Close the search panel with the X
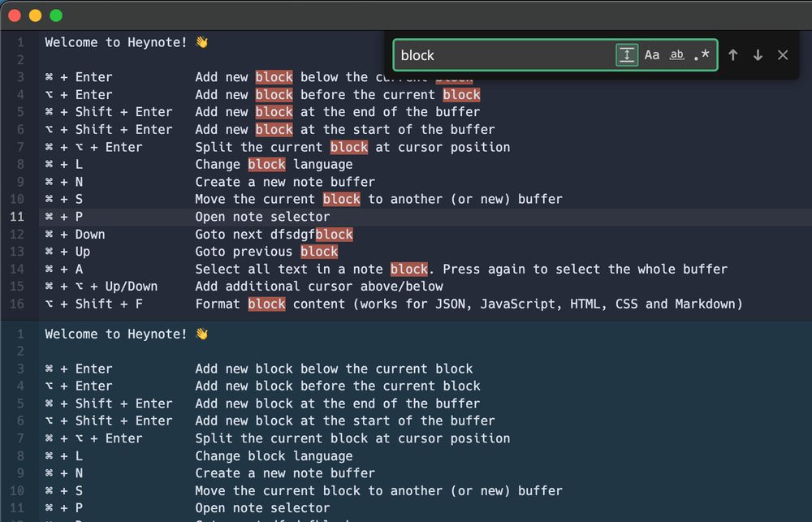812x522 pixels. pyautogui.click(x=782, y=55)
